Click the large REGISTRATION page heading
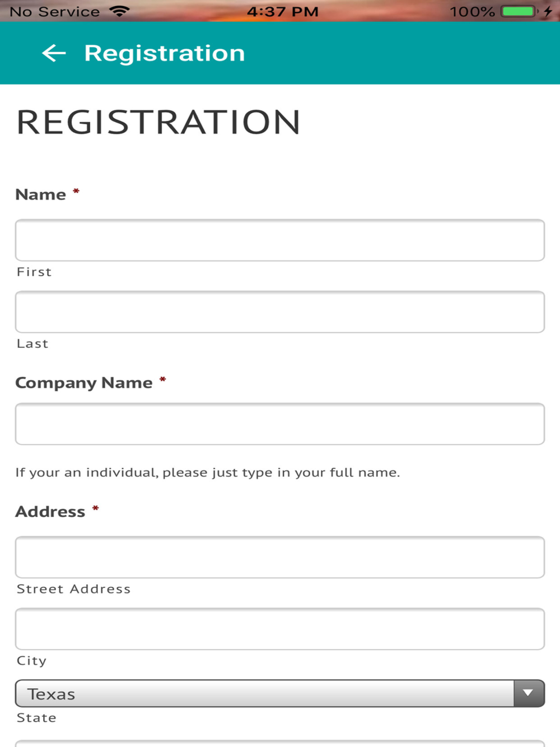The width and height of the screenshot is (560, 747). coord(158,122)
